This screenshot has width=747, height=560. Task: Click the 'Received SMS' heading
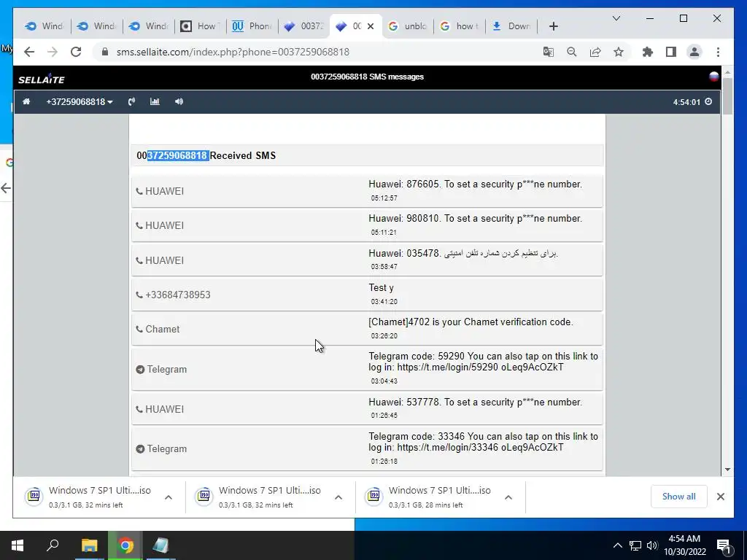point(243,156)
